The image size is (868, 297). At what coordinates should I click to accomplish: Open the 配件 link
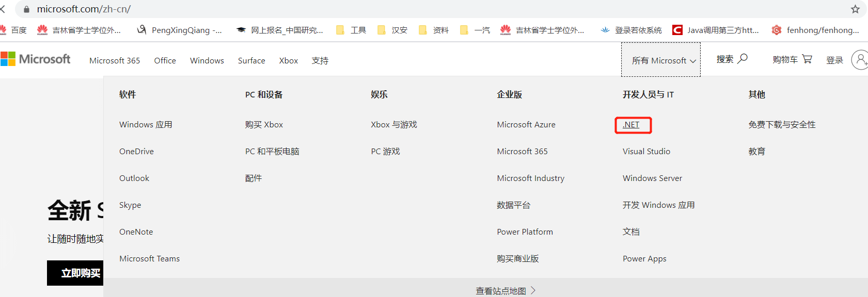tap(254, 178)
